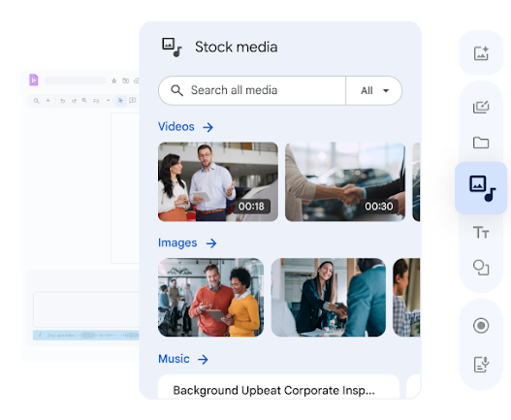Screen dimensions: 511x420
Task: Click the Search all media field
Action: pyautogui.click(x=252, y=90)
